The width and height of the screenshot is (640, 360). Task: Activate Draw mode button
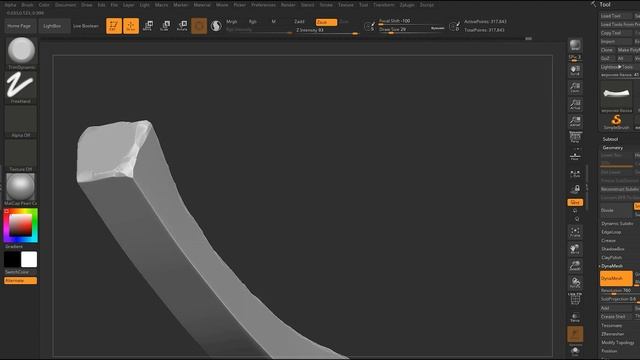131,26
